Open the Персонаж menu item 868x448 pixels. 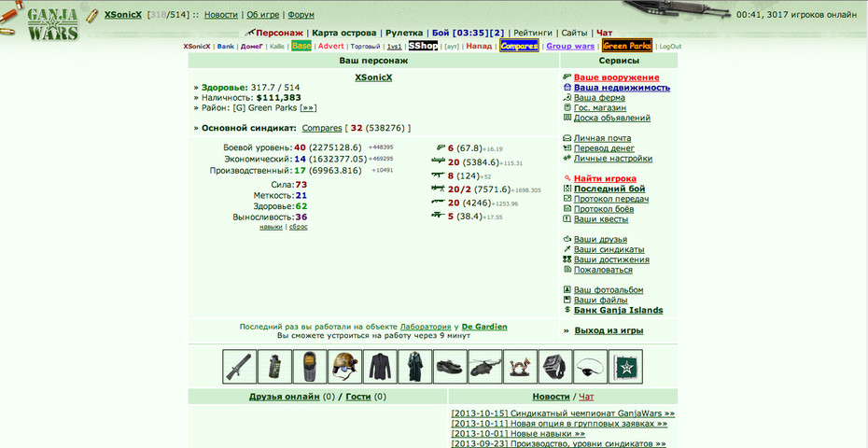point(280,33)
